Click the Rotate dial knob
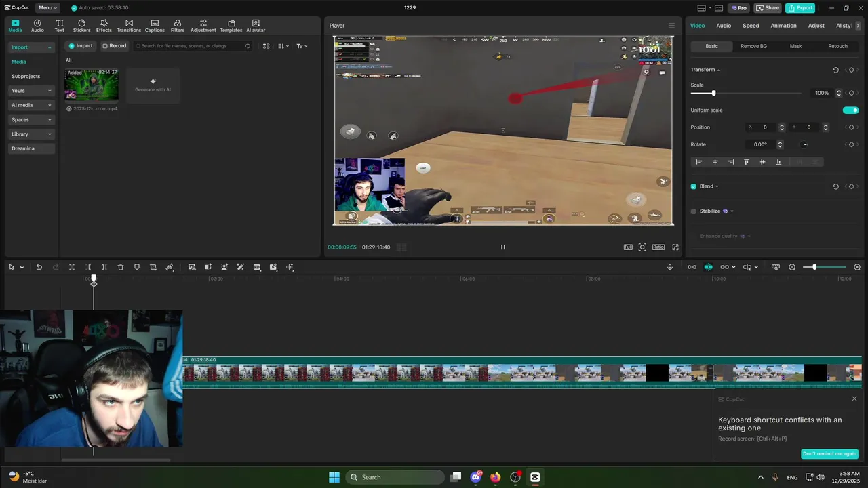 pyautogui.click(x=805, y=144)
